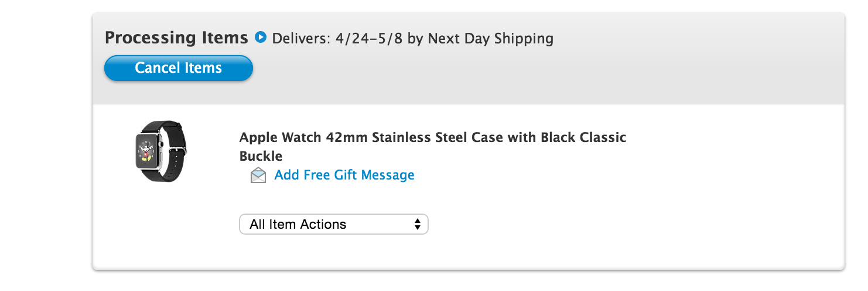This screenshot has width=868, height=291.
Task: Click the envelope gift message icon
Action: click(x=258, y=175)
